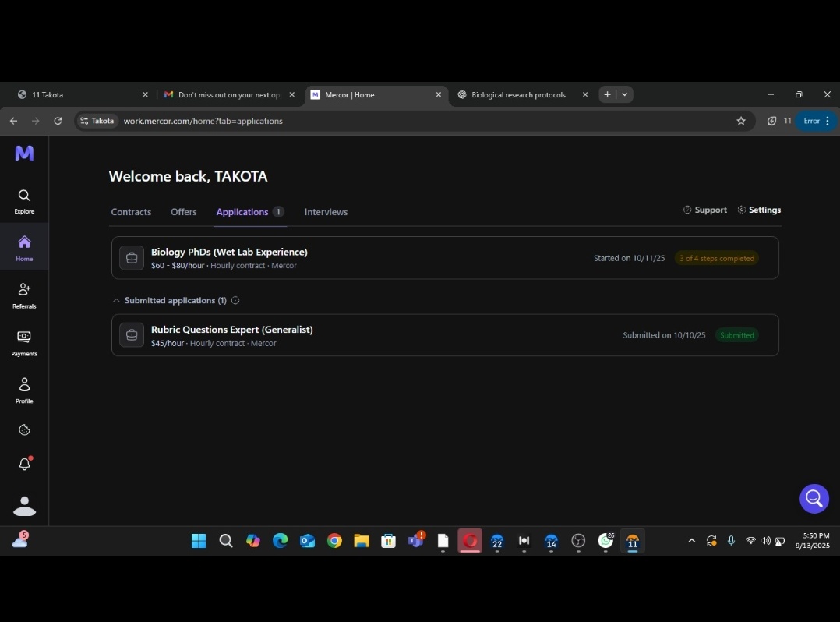Go to Home in Mercor sidebar
Viewport: 840px width, 622px height.
(24, 248)
